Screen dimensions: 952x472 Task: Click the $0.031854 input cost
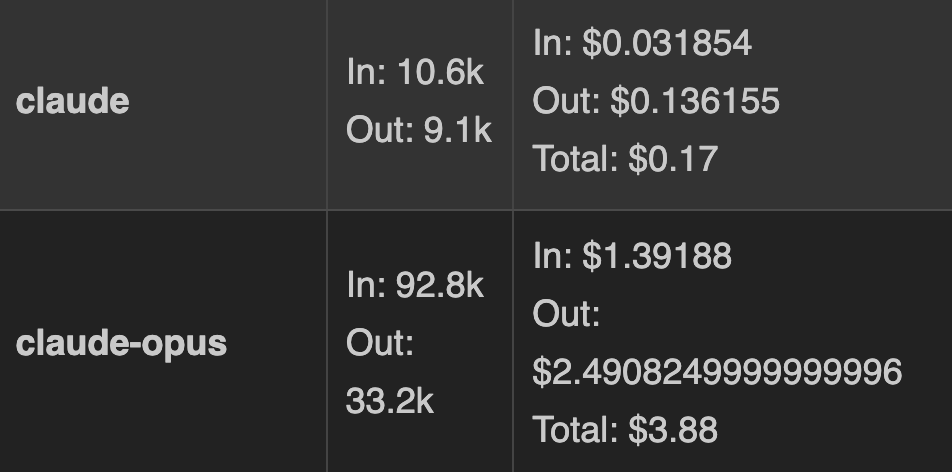[667, 43]
